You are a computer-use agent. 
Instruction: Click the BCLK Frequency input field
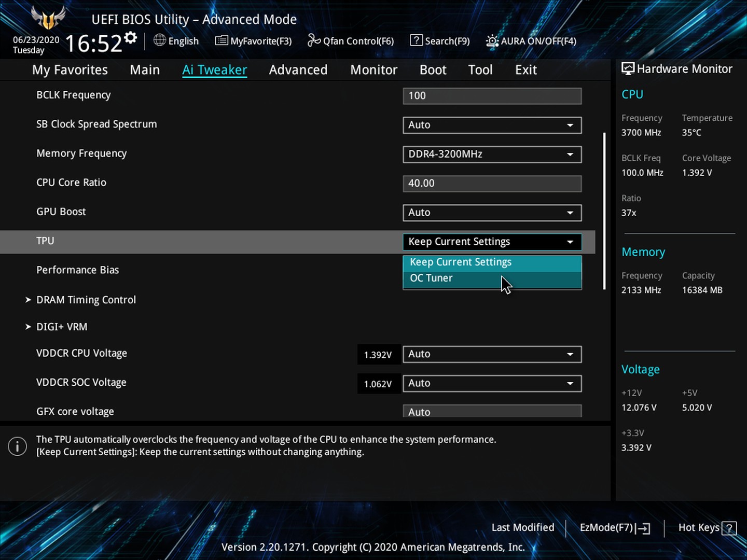[492, 96]
